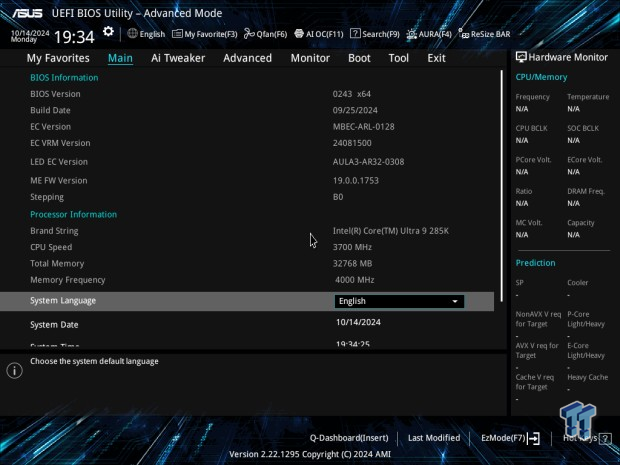Click Q-Dashboard(Insert) button

click(x=348, y=438)
